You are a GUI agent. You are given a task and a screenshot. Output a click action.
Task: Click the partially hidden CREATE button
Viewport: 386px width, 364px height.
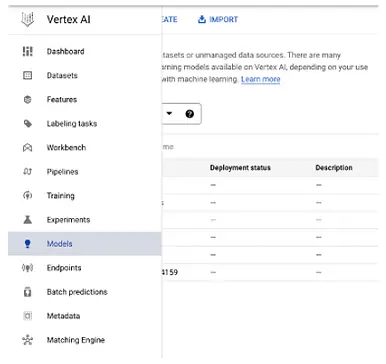coord(170,19)
